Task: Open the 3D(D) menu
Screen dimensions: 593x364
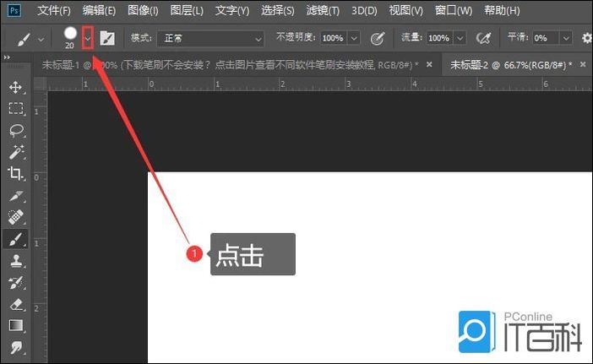Action: [x=364, y=11]
